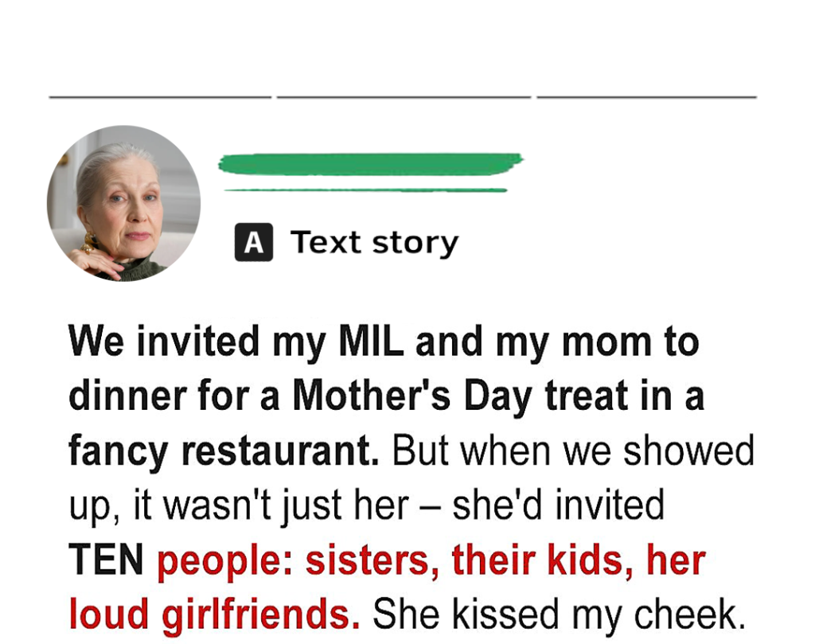Click the word "MIL" in the headline

pyautogui.click(x=371, y=341)
